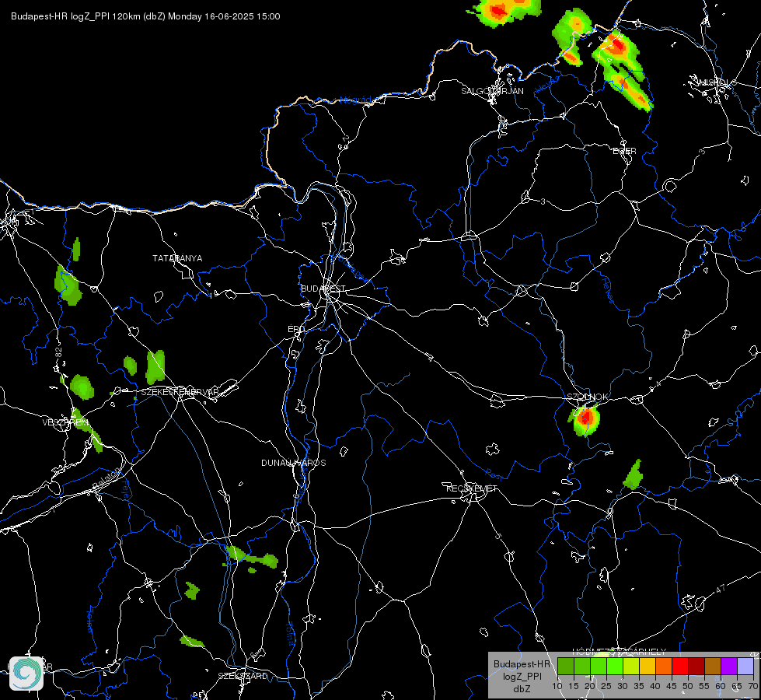This screenshot has height=700, width=761.
Task: Click the SALGÓTARJÁN city label
Action: 492,91
